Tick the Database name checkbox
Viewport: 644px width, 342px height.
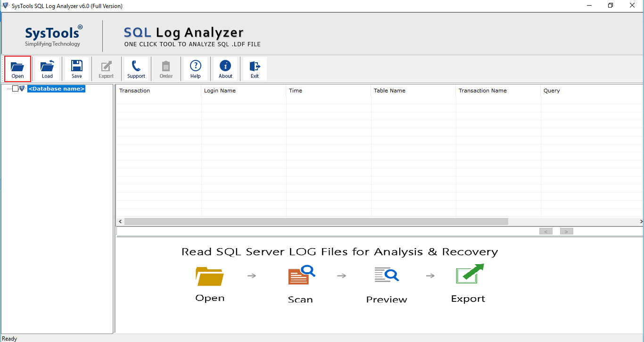coord(16,89)
